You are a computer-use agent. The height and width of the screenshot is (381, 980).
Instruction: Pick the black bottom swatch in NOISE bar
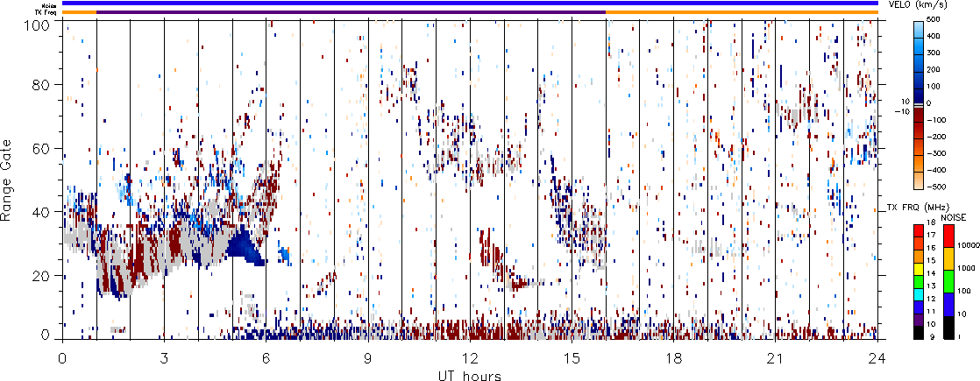[947, 327]
